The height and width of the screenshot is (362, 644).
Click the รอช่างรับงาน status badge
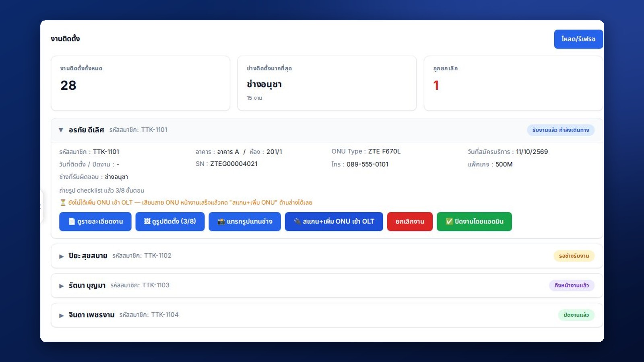pyautogui.click(x=574, y=256)
